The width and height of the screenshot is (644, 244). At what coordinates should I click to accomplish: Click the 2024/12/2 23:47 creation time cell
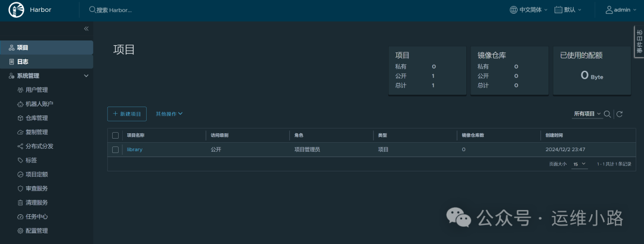point(565,150)
